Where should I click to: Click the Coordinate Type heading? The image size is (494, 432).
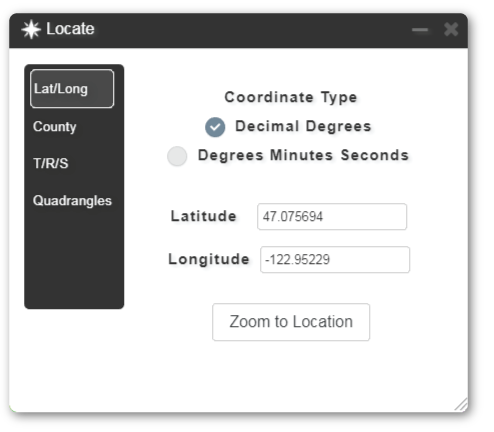[x=291, y=97]
